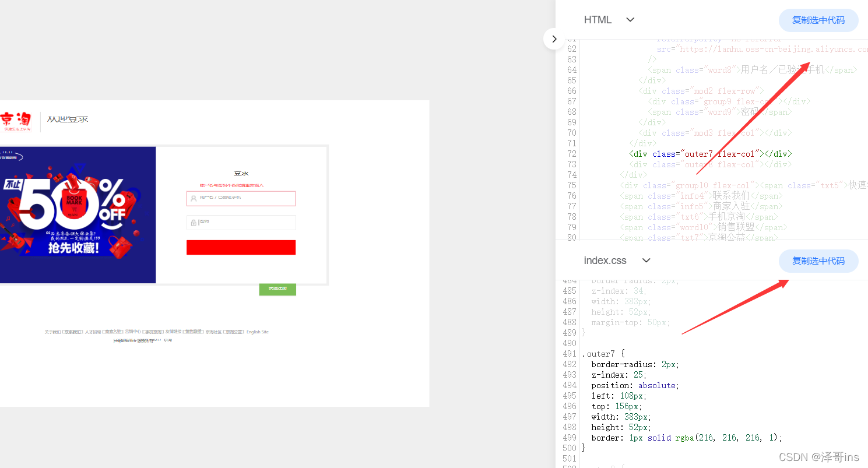The width and height of the screenshot is (868, 468).
Task: Select the info5 span 商家入驻 line
Action: [701, 206]
